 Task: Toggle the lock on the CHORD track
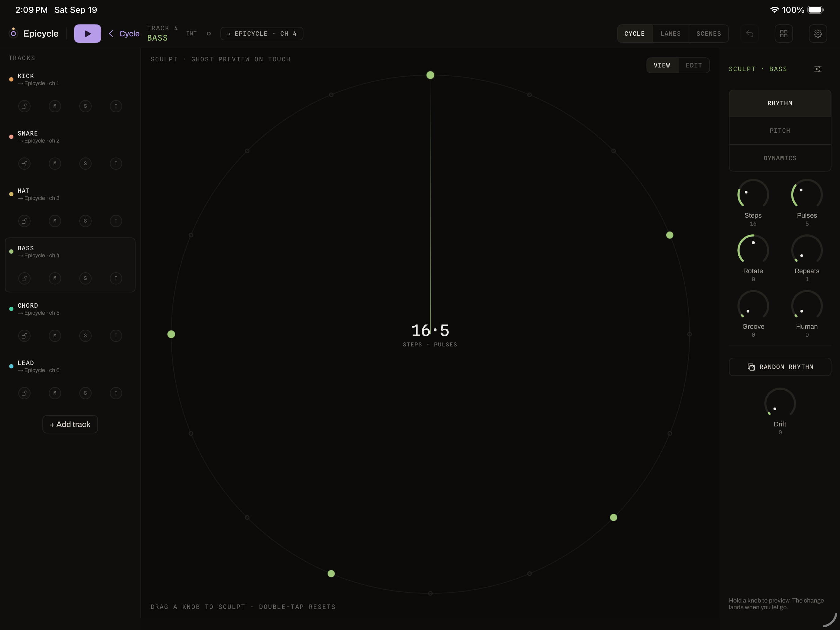pos(24,336)
